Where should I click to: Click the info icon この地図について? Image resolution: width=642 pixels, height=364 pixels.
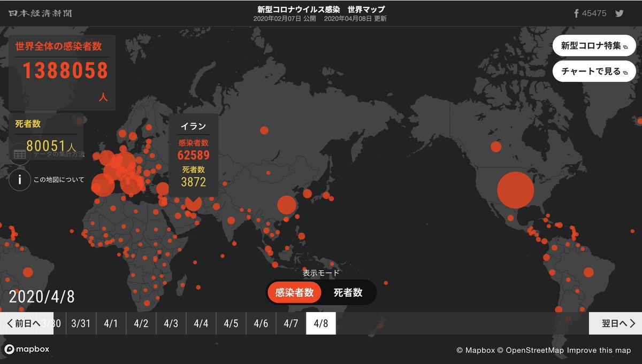20,180
